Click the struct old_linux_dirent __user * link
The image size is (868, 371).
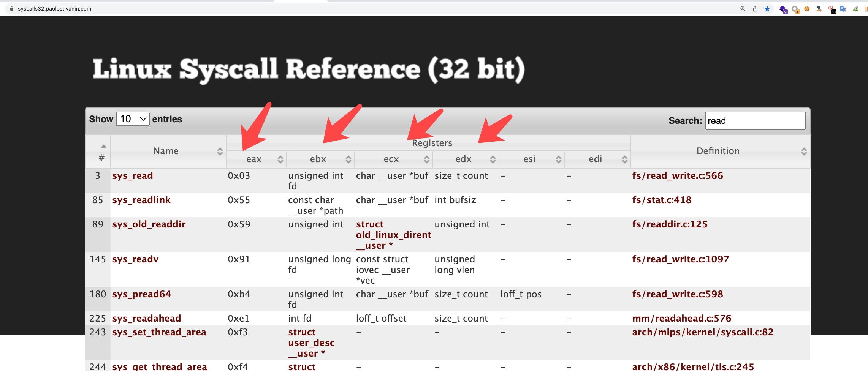click(393, 235)
